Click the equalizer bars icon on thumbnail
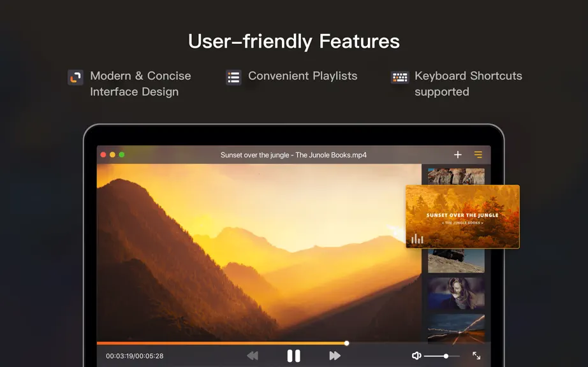The height and width of the screenshot is (367, 588). coord(417,238)
